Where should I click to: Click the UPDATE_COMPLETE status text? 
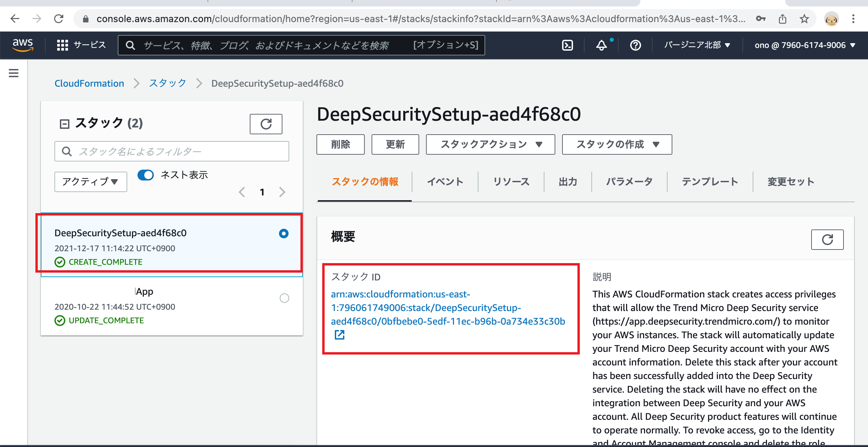106,321
